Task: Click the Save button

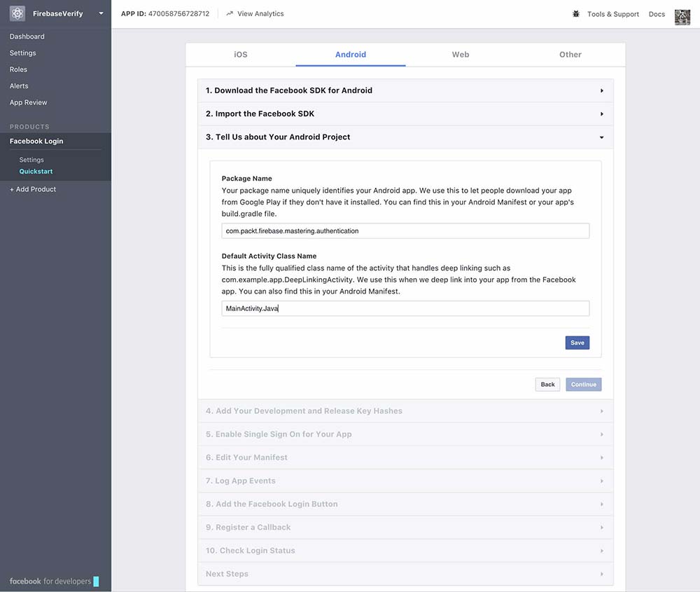Action: point(577,343)
